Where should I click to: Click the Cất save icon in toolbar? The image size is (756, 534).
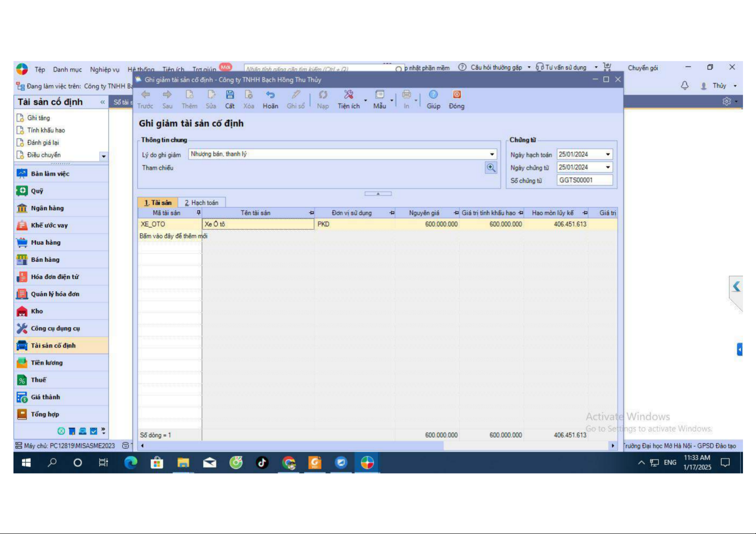click(x=230, y=95)
